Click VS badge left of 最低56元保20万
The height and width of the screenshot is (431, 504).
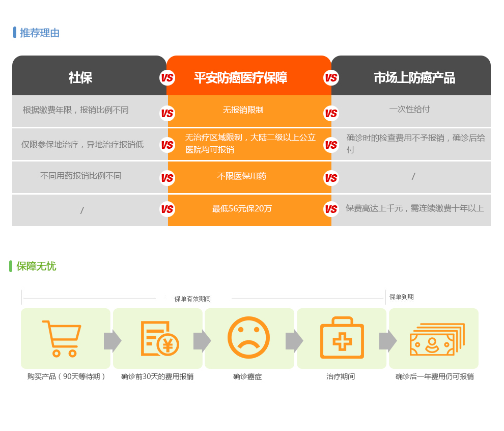[167, 209]
